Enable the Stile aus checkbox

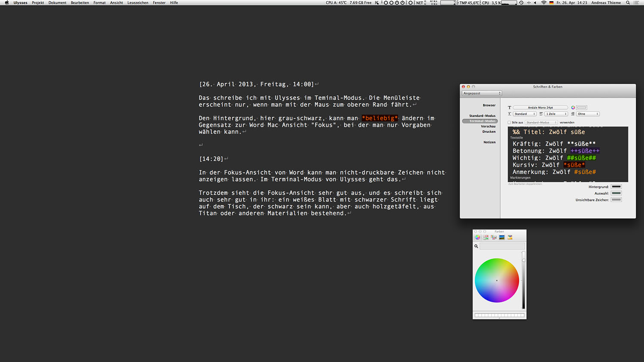[x=509, y=122]
